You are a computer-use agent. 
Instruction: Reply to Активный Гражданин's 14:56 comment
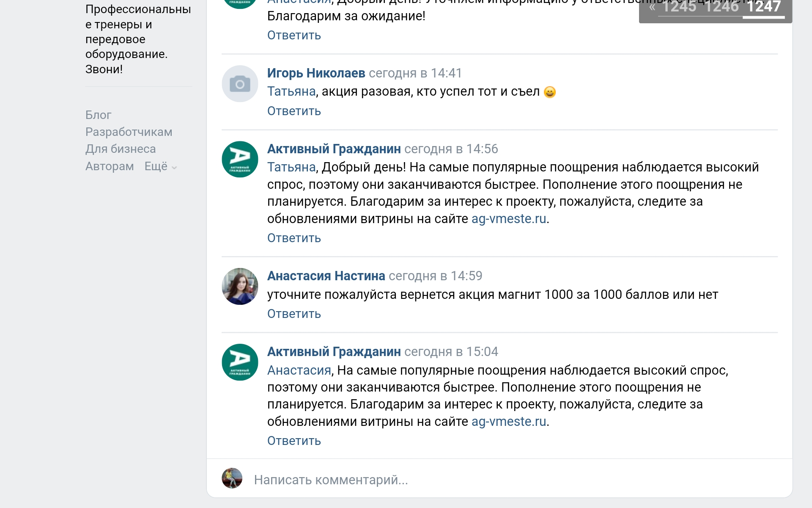294,238
